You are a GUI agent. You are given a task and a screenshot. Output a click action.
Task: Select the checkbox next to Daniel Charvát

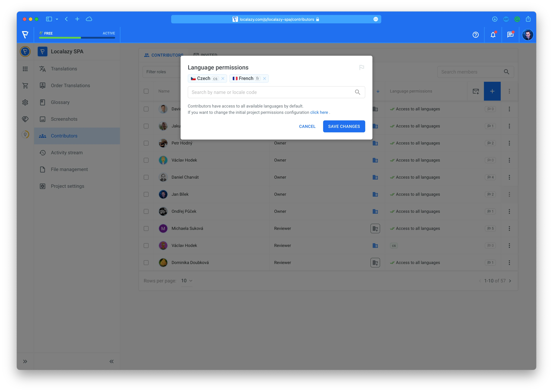[146, 177]
